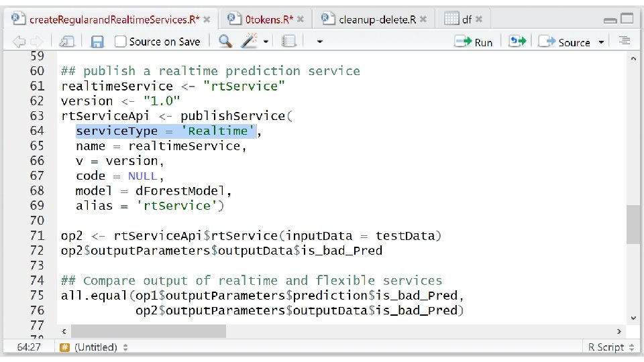Click vertical scrollbar up arrow
Image resolution: width=644 pixels, height=362 pixels.
pyautogui.click(x=633, y=59)
